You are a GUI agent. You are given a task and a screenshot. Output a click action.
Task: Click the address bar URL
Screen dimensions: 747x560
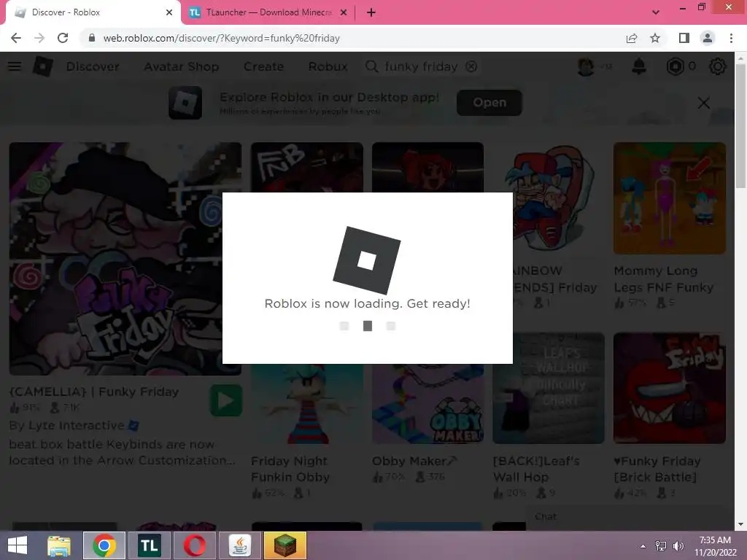pyautogui.click(x=222, y=38)
